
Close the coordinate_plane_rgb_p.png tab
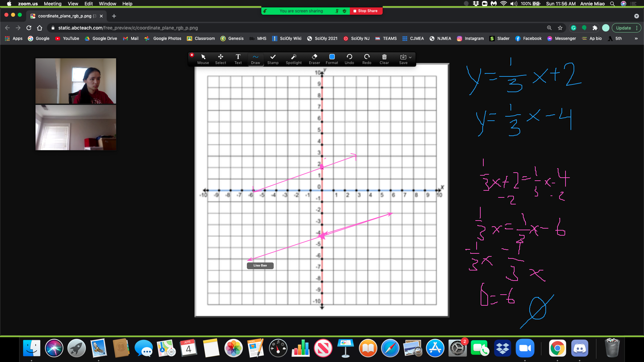tap(101, 16)
